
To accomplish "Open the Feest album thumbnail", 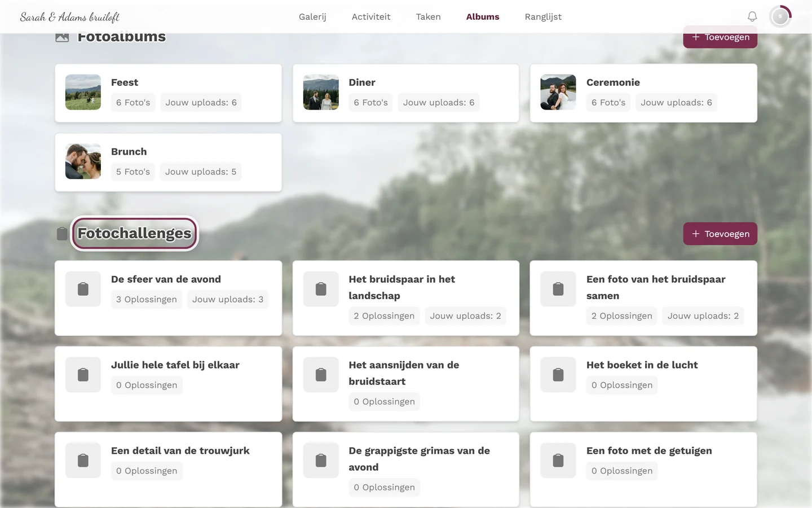I will 83,92.
